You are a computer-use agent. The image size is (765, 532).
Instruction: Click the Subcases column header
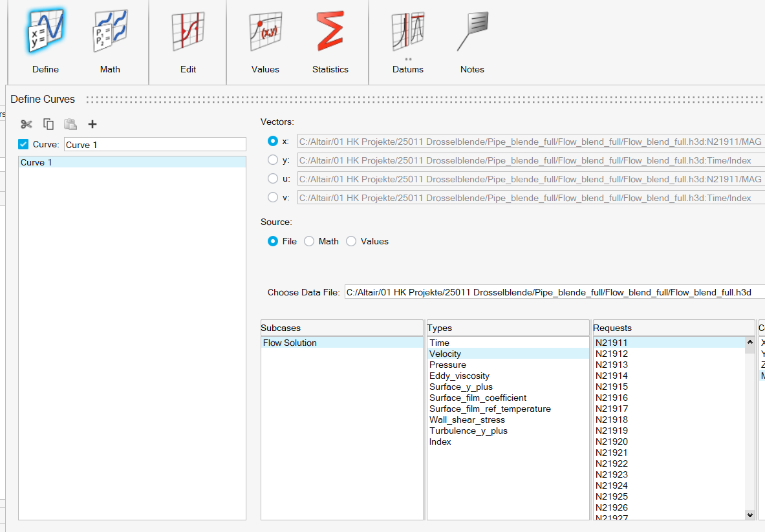(x=342, y=328)
